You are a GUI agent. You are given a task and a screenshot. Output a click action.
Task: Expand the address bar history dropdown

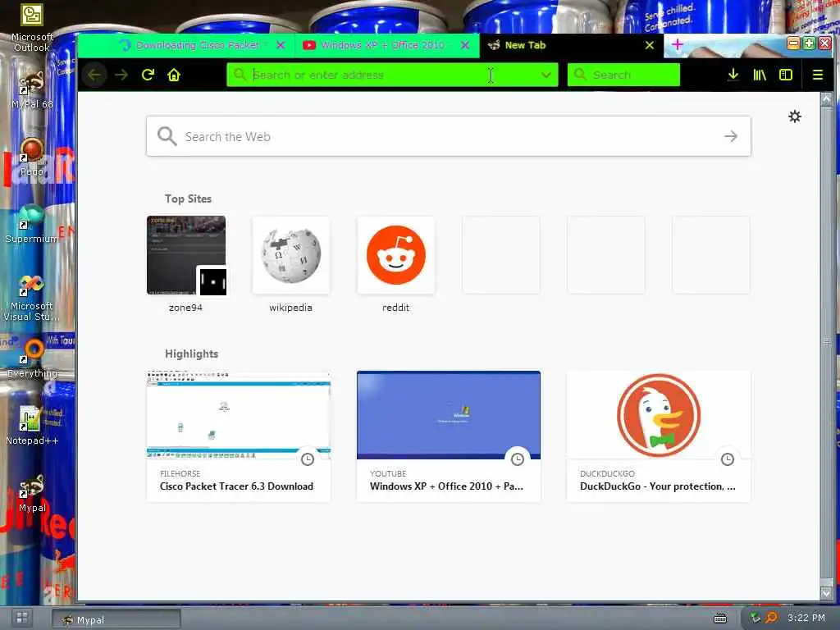point(546,75)
